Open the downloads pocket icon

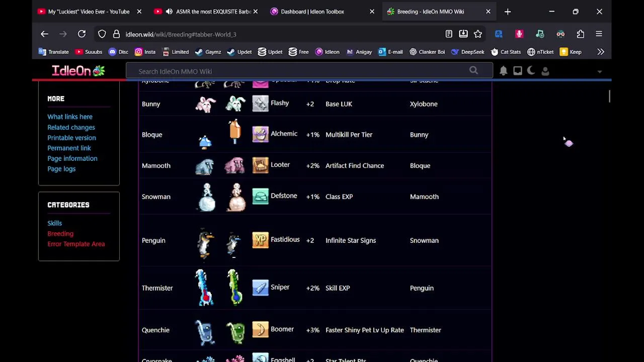463,34
